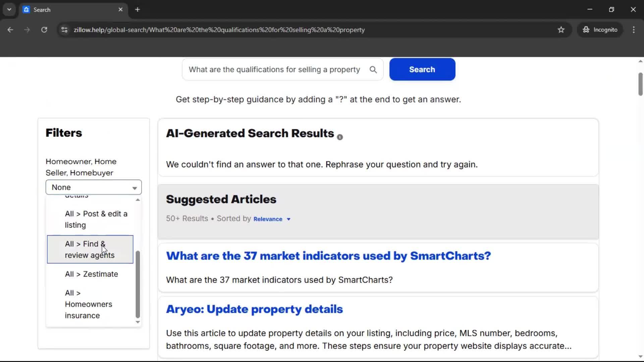
Task: Click the site information icon in address bar
Action: [64, 30]
